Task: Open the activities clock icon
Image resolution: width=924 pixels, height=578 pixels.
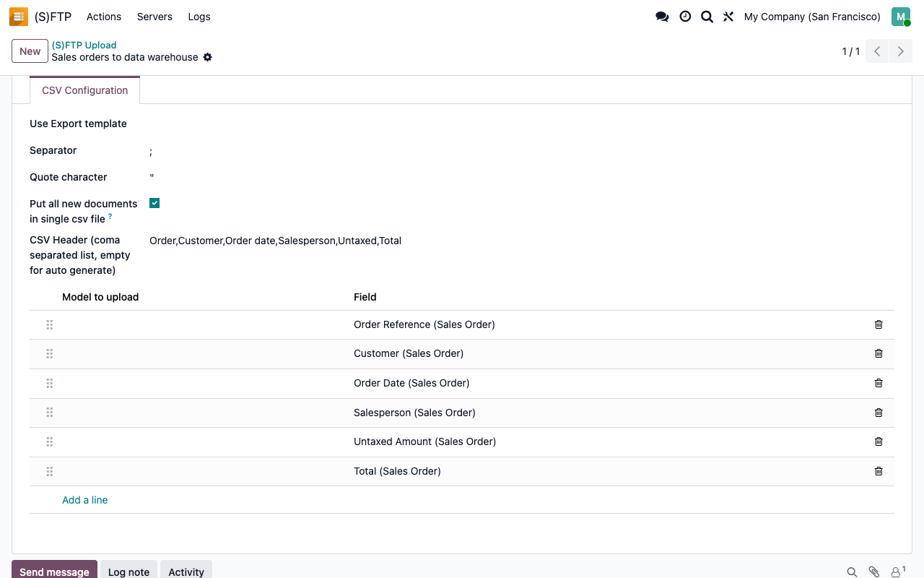Action: tap(685, 17)
